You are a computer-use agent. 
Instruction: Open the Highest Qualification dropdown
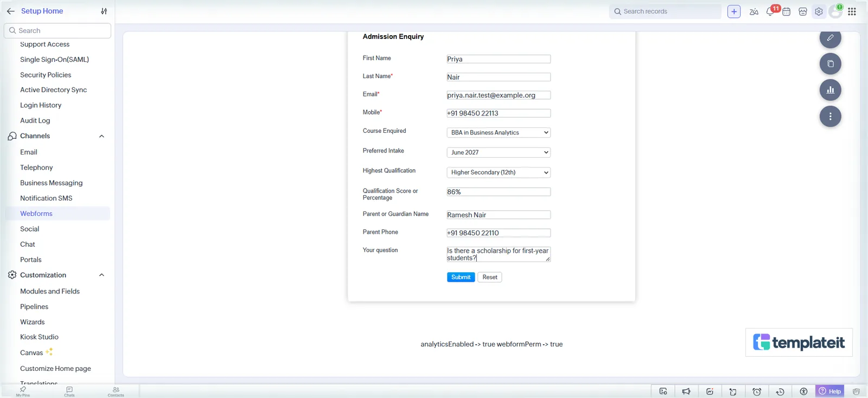tap(499, 172)
